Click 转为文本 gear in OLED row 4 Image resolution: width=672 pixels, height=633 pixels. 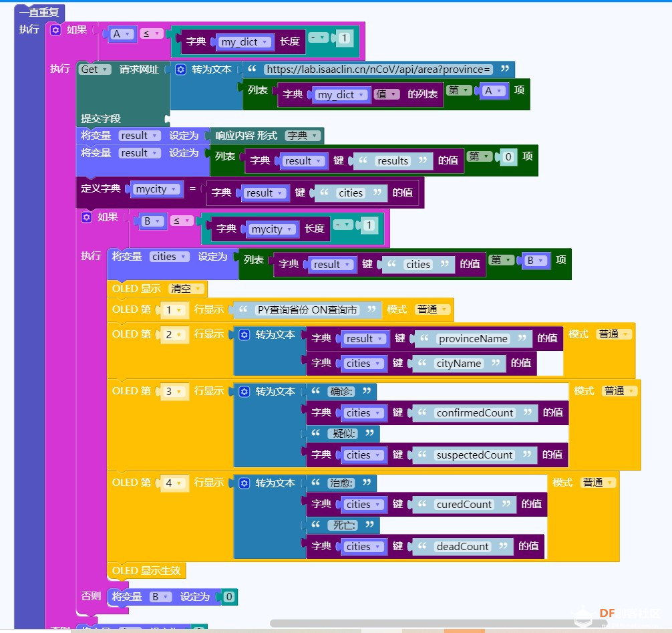tap(244, 483)
